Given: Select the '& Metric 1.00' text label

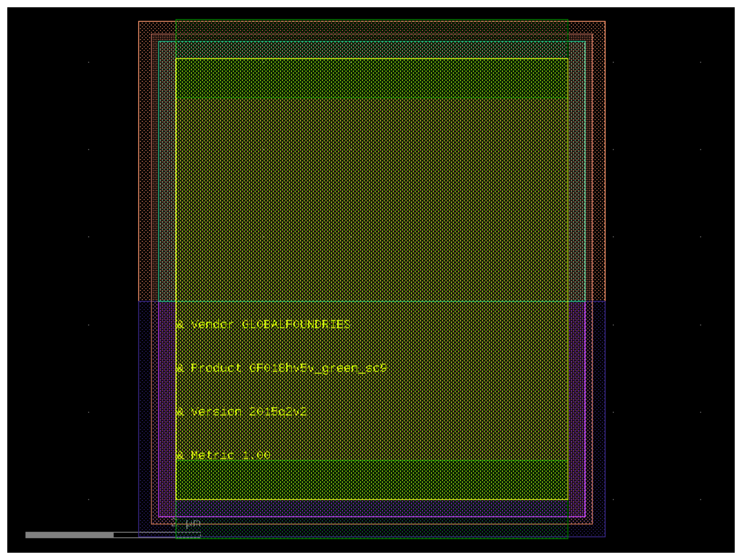Looking at the screenshot, I should [223, 455].
